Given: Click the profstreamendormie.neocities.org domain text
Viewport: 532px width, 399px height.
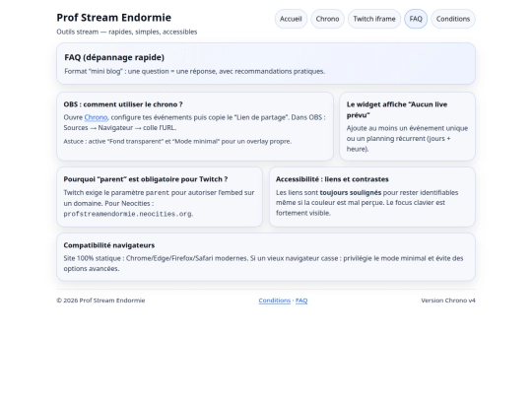Looking at the screenshot, I should (127, 214).
